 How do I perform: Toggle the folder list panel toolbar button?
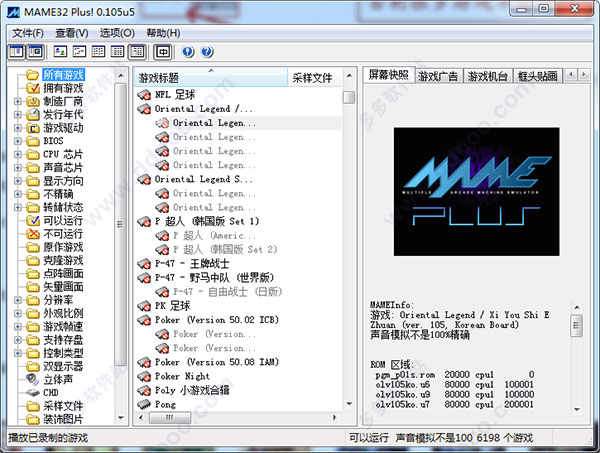coord(16,51)
